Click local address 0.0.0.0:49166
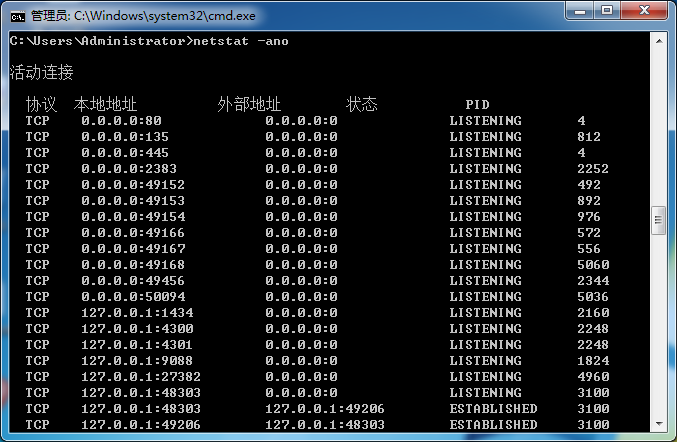Image resolution: width=677 pixels, height=442 pixels. pos(133,233)
